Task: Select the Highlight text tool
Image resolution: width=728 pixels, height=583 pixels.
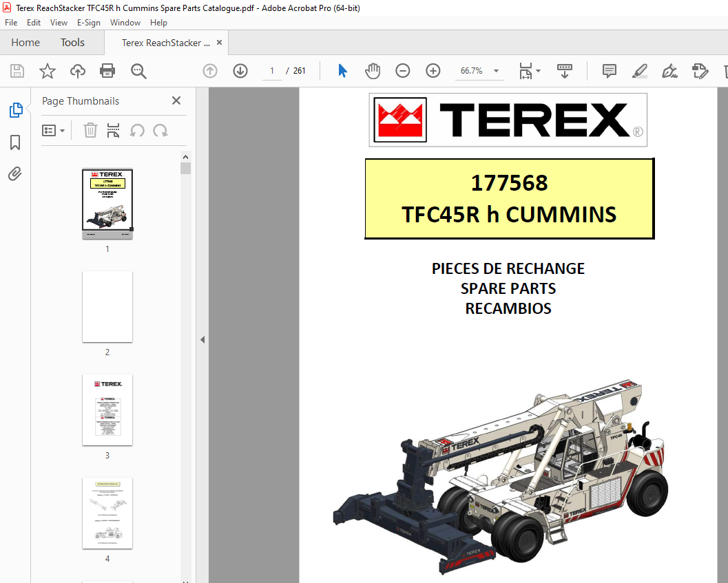Action: click(x=640, y=71)
